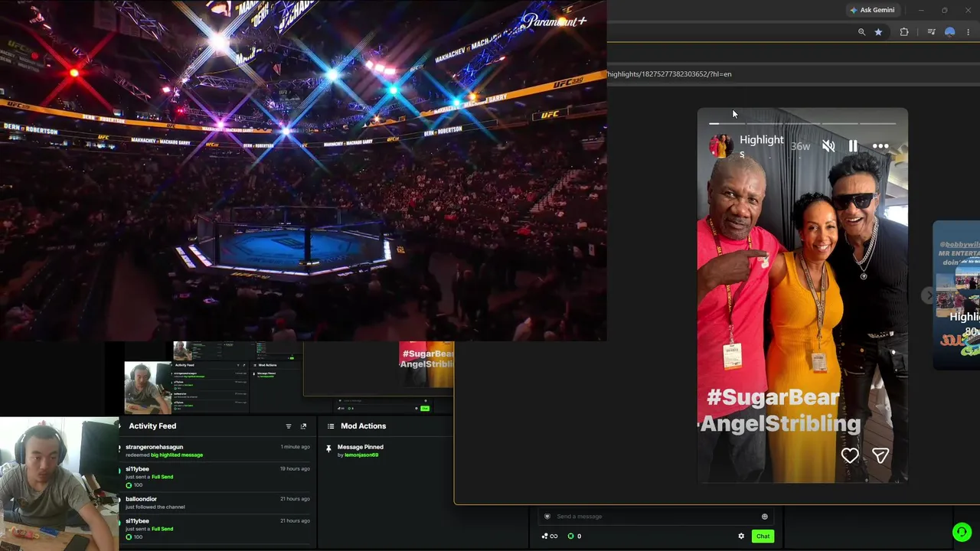The image size is (980, 551).
Task: Click the Send a message chat input
Action: coord(656,517)
